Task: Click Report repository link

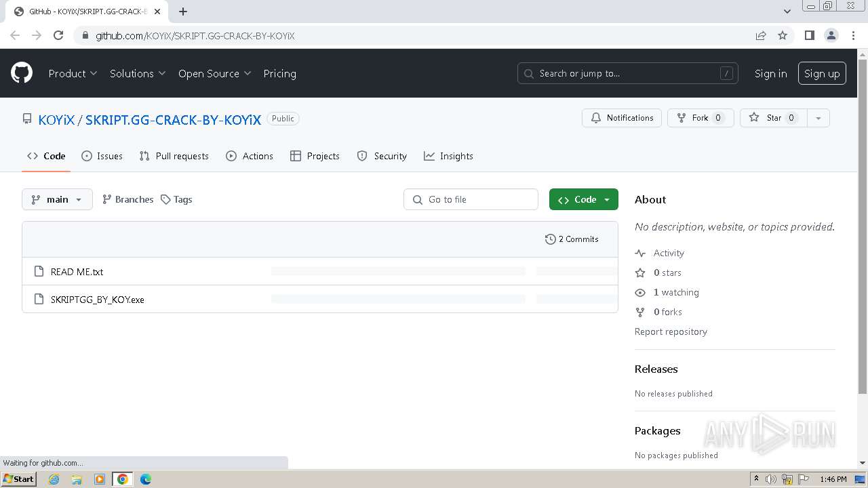Action: [x=671, y=331]
